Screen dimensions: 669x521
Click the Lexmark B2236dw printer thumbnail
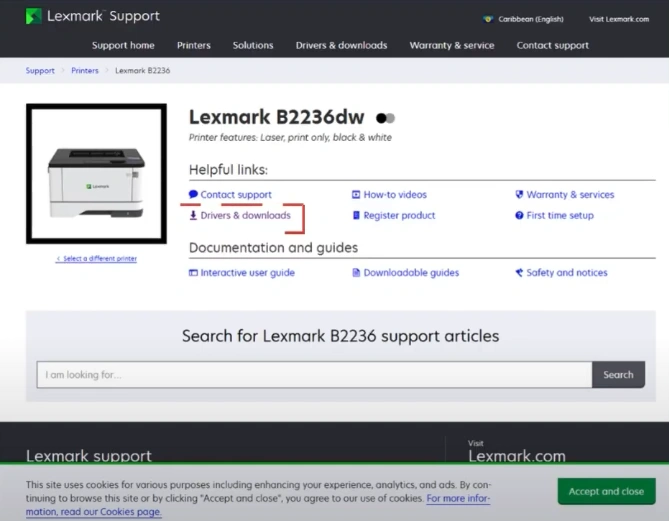click(96, 175)
